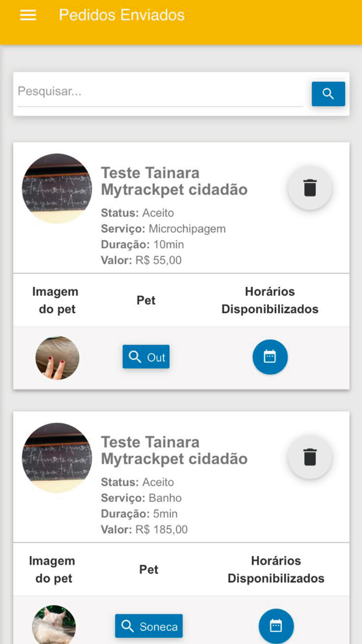This screenshot has height=644, width=362.
Task: Open the photo of pet Out
Action: [57, 357]
